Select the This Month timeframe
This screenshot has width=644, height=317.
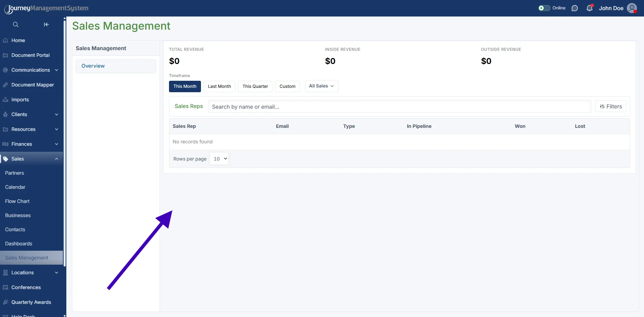(185, 86)
